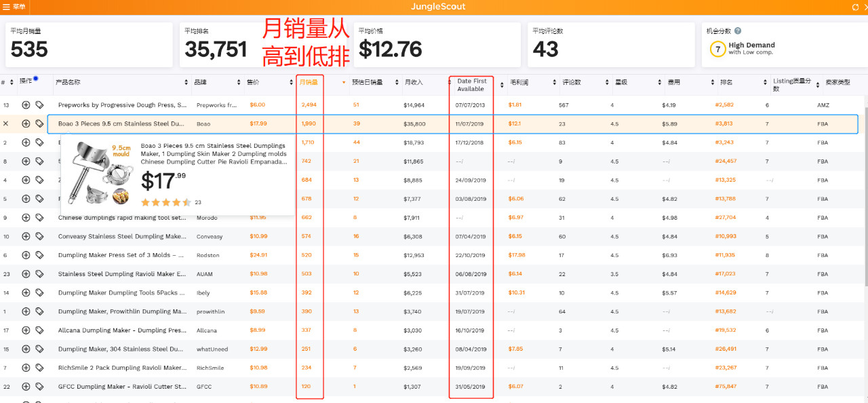The image size is (868, 403).
Task: Open the RichSmile 2 Pack Dumpling listing
Action: [122, 368]
